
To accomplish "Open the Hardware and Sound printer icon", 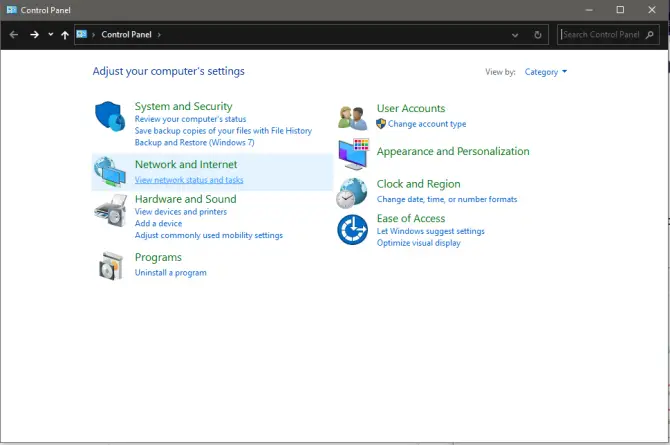I will click(111, 211).
